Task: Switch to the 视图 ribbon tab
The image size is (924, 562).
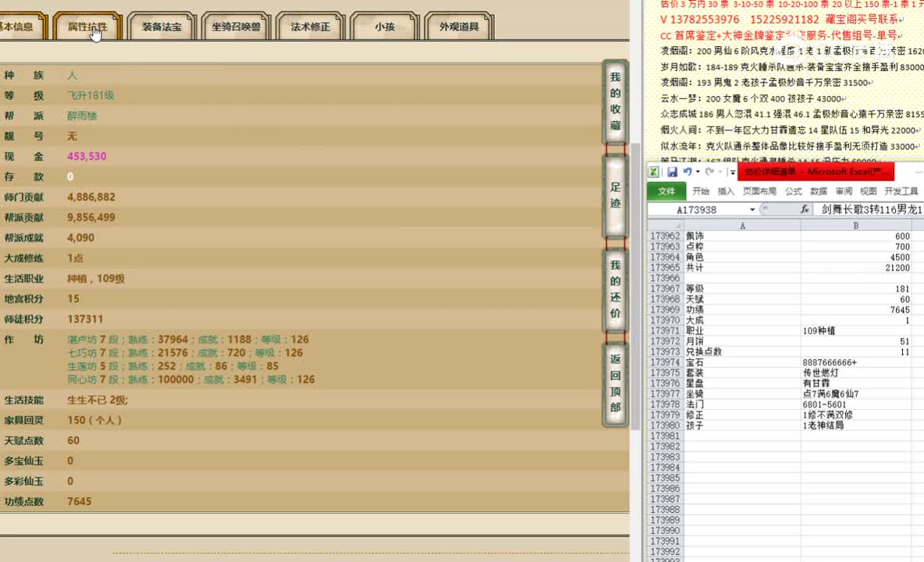Action: (x=869, y=191)
